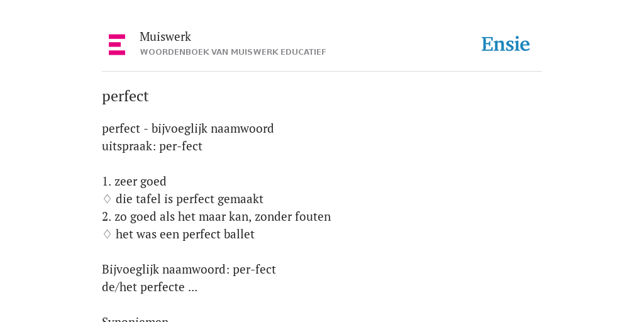Click the 'uitspraak: per-fect' pronunciation line
This screenshot has width=644, height=322.
152,146
